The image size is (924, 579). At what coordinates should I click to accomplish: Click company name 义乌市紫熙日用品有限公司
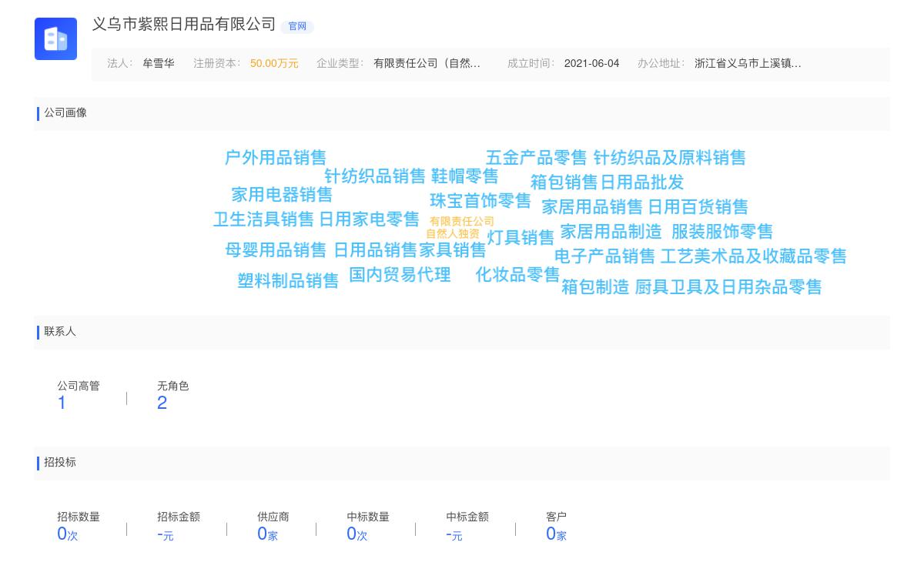(184, 24)
